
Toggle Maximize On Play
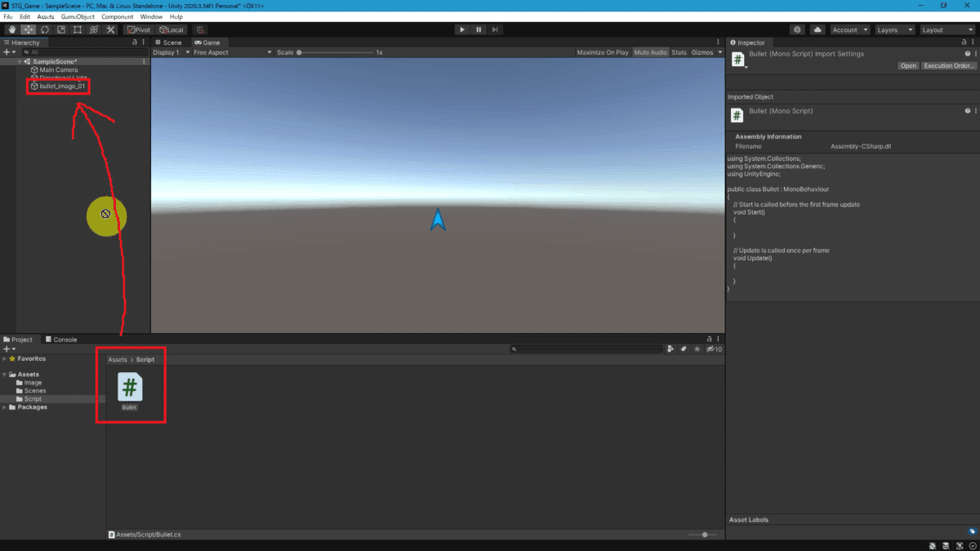[603, 52]
